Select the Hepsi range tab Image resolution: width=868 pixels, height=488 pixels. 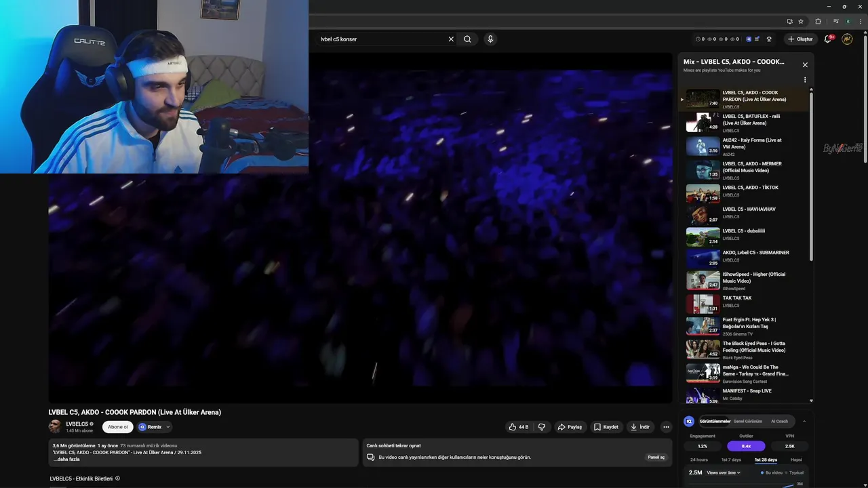(796, 460)
